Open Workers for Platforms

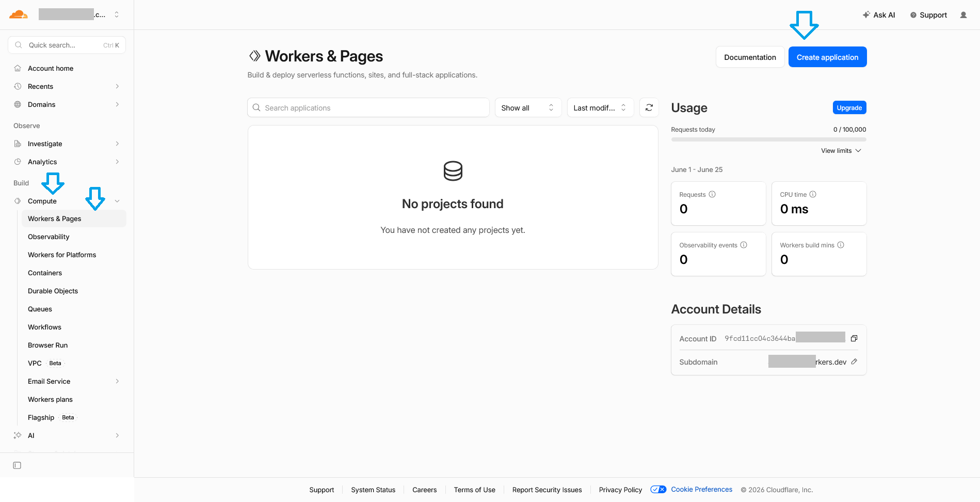(x=62, y=255)
